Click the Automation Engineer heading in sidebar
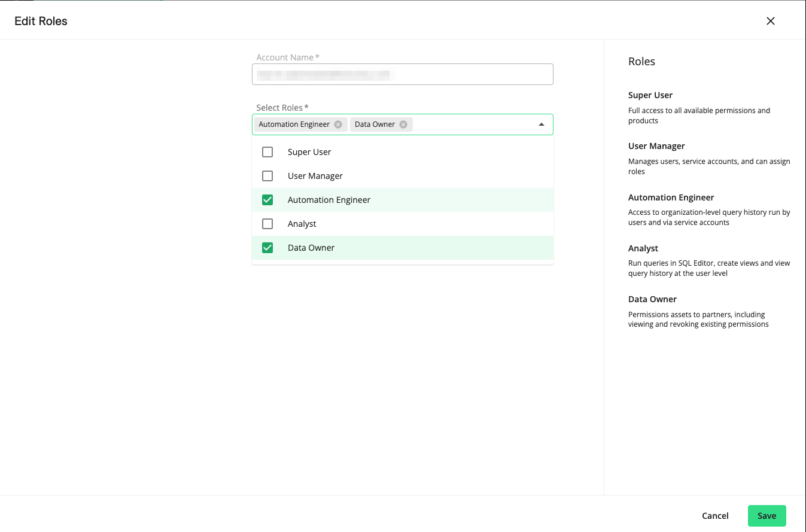This screenshot has height=532, width=806. (x=671, y=197)
